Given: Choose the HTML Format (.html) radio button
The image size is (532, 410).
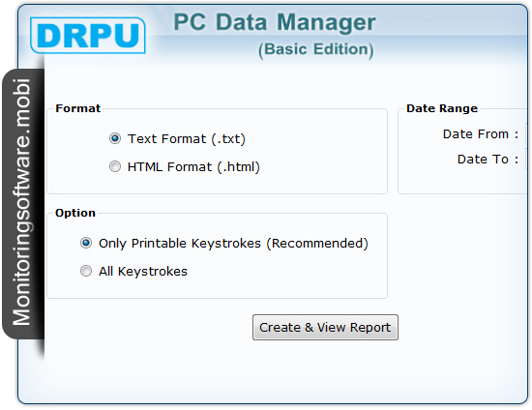Looking at the screenshot, I should pyautogui.click(x=115, y=166).
